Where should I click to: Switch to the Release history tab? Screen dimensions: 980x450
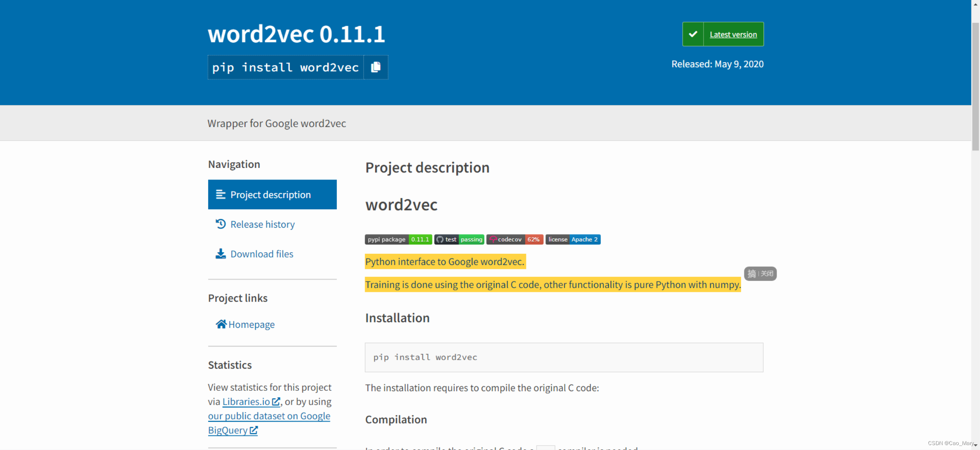[263, 224]
